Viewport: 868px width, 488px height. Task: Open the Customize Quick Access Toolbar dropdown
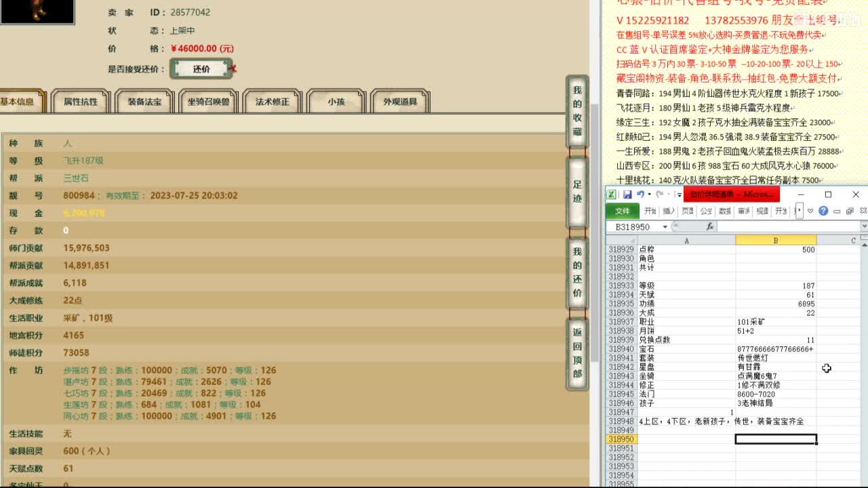pos(679,195)
